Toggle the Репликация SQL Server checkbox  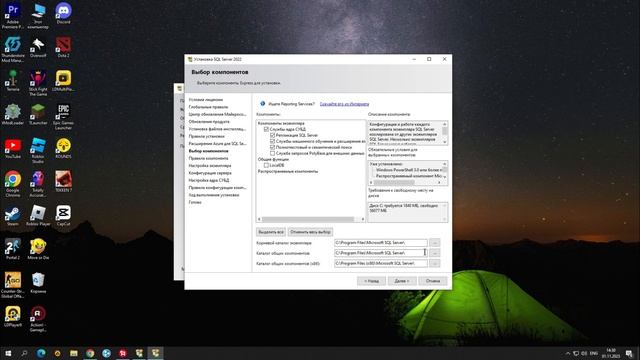click(273, 135)
